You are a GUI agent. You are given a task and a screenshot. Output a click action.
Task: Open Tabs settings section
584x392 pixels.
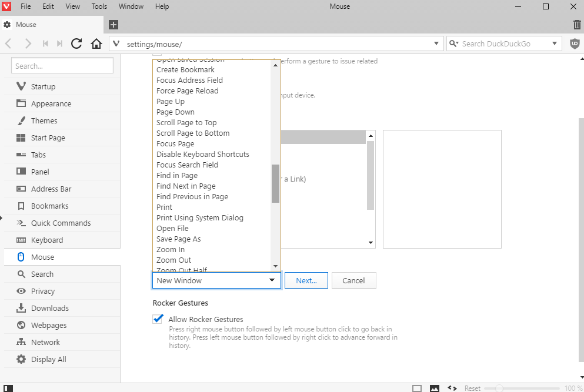[62, 155]
